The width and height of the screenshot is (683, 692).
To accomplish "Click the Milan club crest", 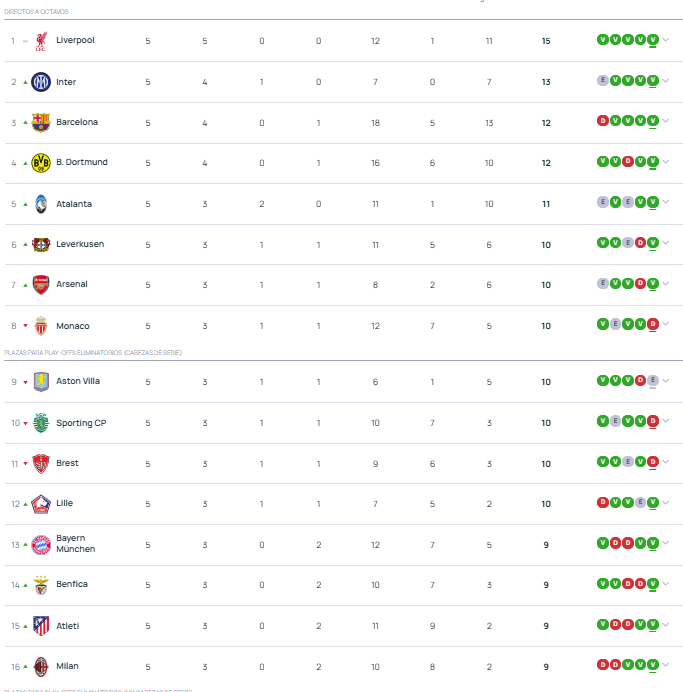I will click(41, 666).
